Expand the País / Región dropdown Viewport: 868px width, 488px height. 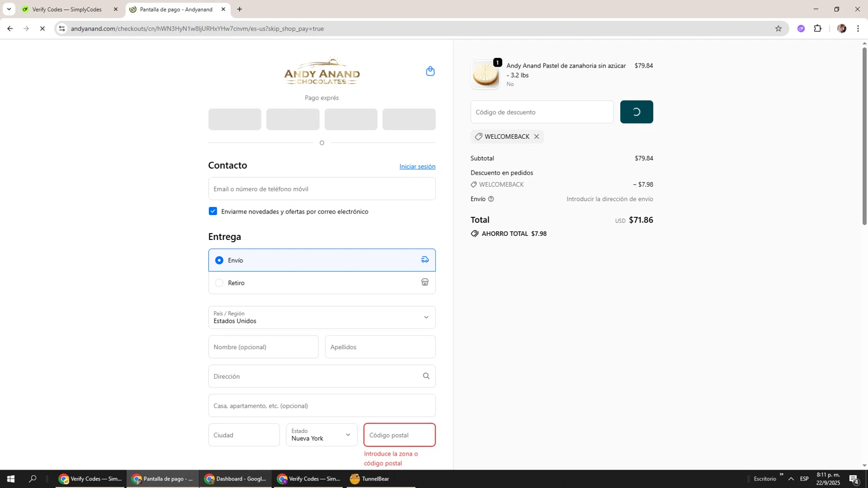(x=322, y=317)
